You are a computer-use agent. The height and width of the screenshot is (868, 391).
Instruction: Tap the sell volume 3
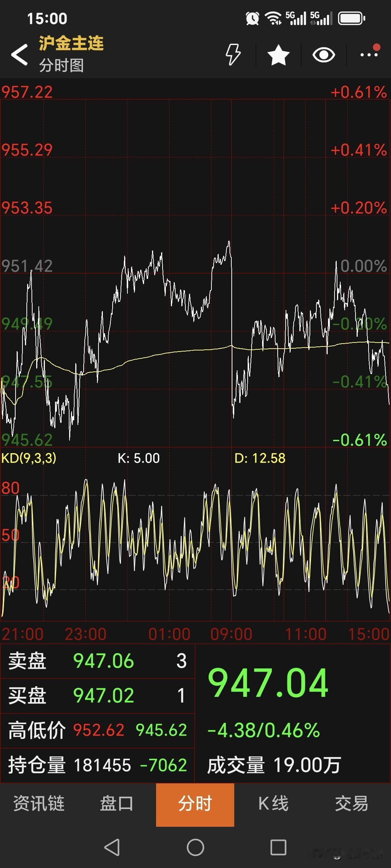pyautogui.click(x=181, y=661)
